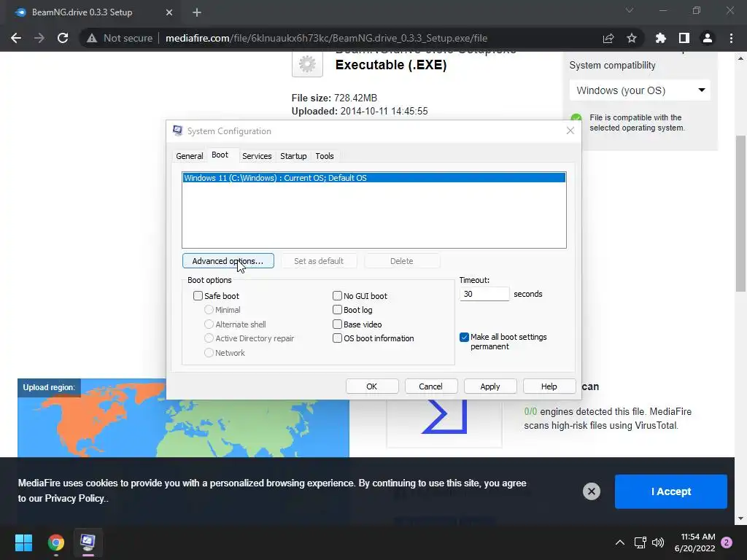The image size is (747, 560).
Task: Click the volume speaker icon in tray
Action: pyautogui.click(x=658, y=542)
